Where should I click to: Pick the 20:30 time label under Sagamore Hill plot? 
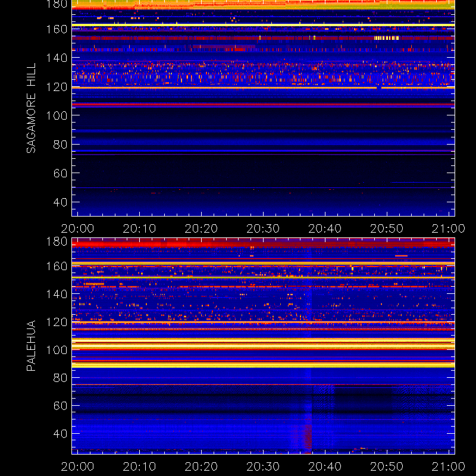tap(263, 228)
